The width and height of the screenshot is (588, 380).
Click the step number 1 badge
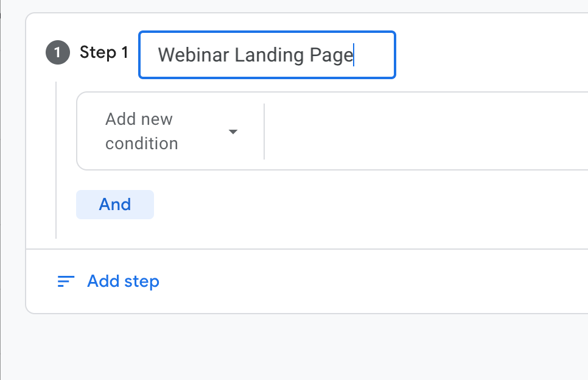(58, 52)
